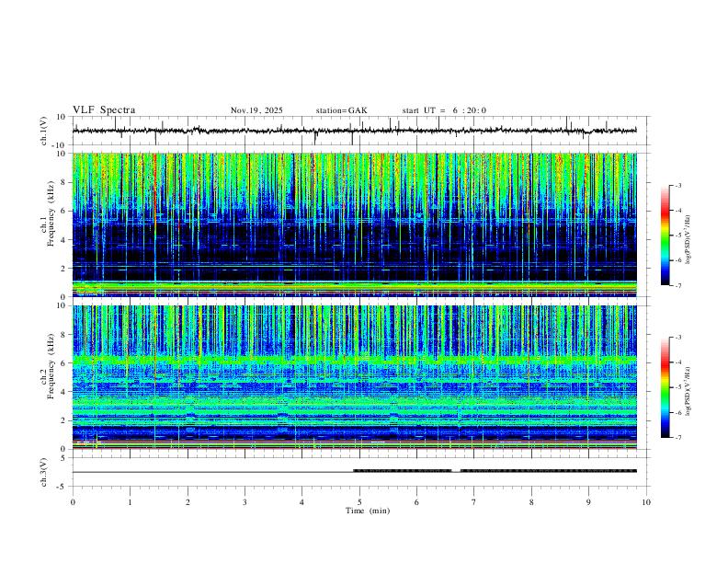Select the date label "Nov.19, 2025"
Screen dimensions: 728x563
(x=256, y=110)
